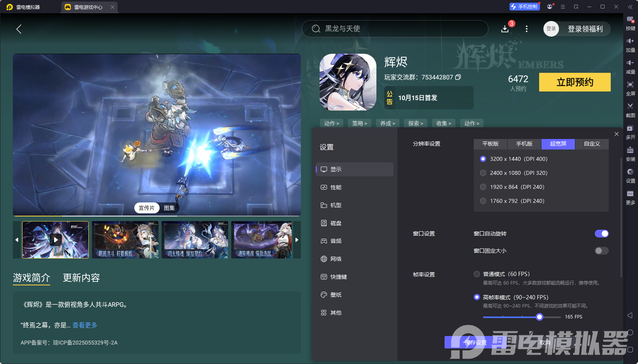Switch to the 更新内容 tab
This screenshot has height=364, width=638.
coord(81,278)
